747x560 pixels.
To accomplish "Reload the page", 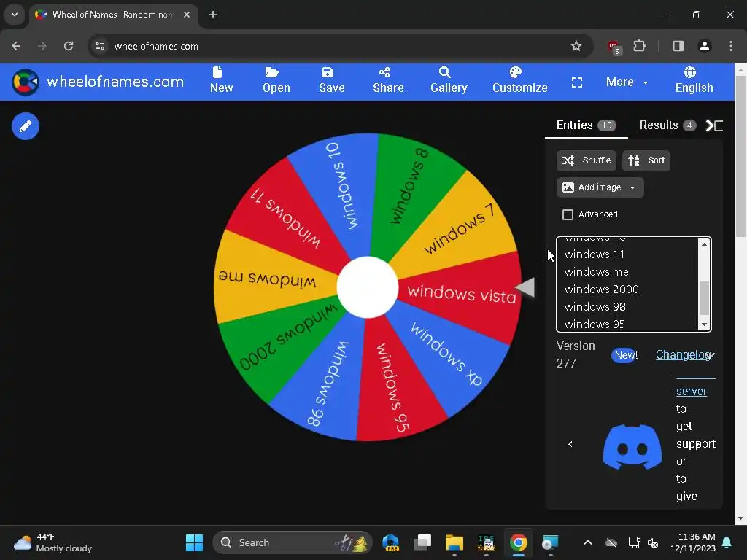I will (x=69, y=46).
